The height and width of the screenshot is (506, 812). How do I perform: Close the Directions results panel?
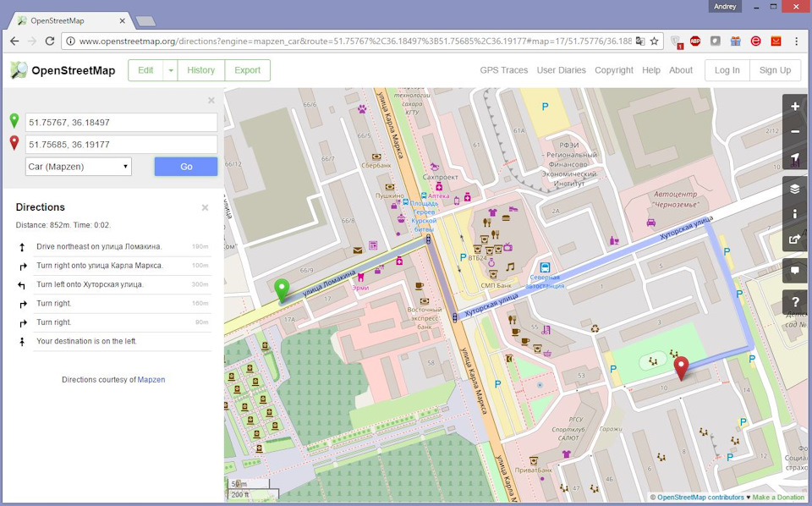205,207
